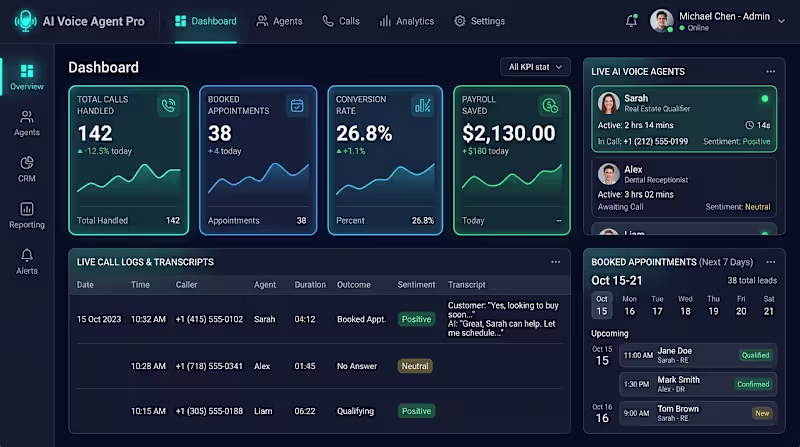This screenshot has width=800, height=447.
Task: Open Booked Appointments panel options menu
Action: (x=770, y=262)
